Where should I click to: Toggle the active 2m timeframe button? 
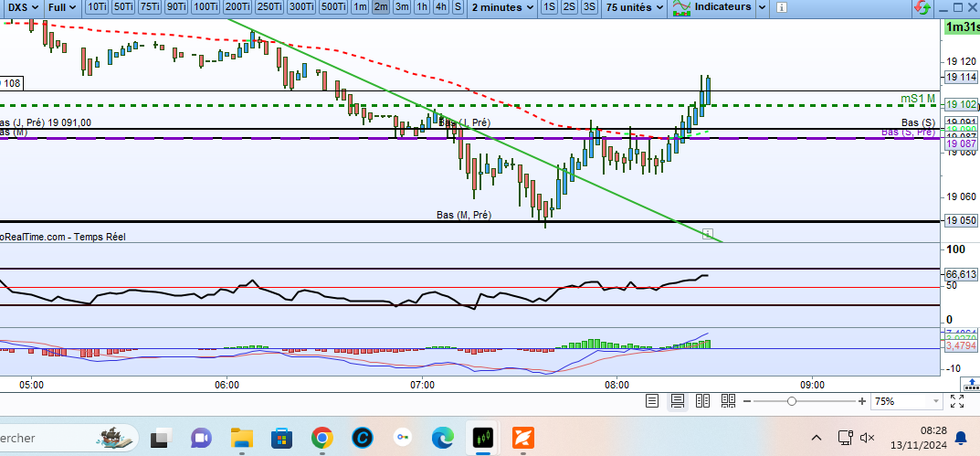point(381,7)
